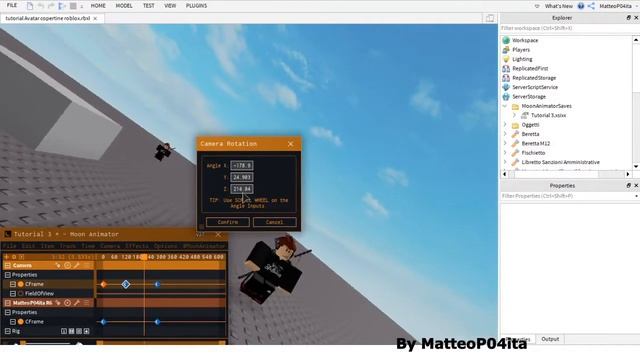Select Lighting in the Explorer
The image size is (640, 360).
[522, 59]
